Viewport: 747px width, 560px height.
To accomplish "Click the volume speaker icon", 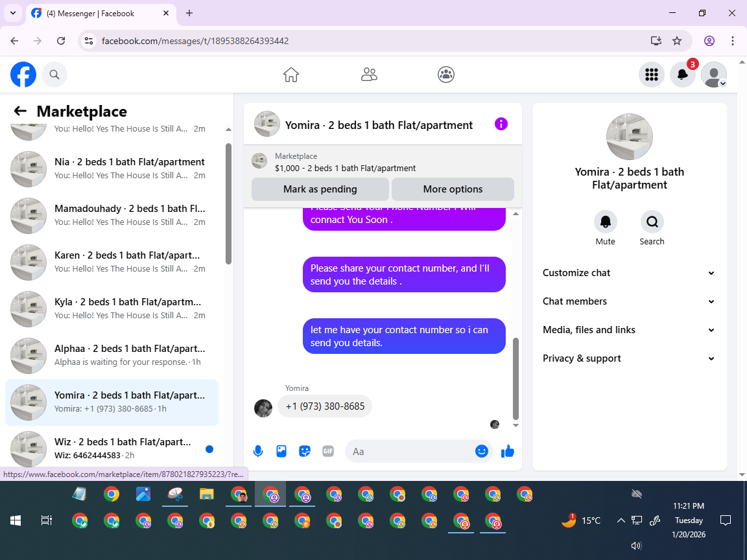I will [636, 546].
